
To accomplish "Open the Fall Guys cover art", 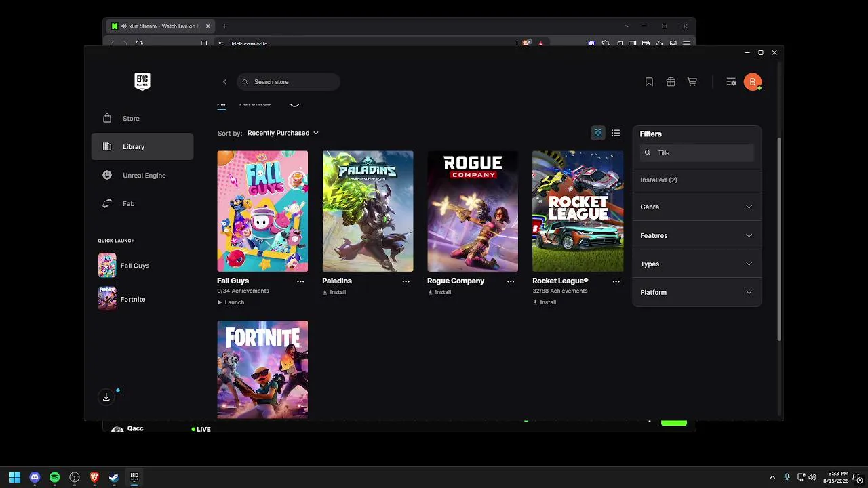I will click(x=262, y=211).
